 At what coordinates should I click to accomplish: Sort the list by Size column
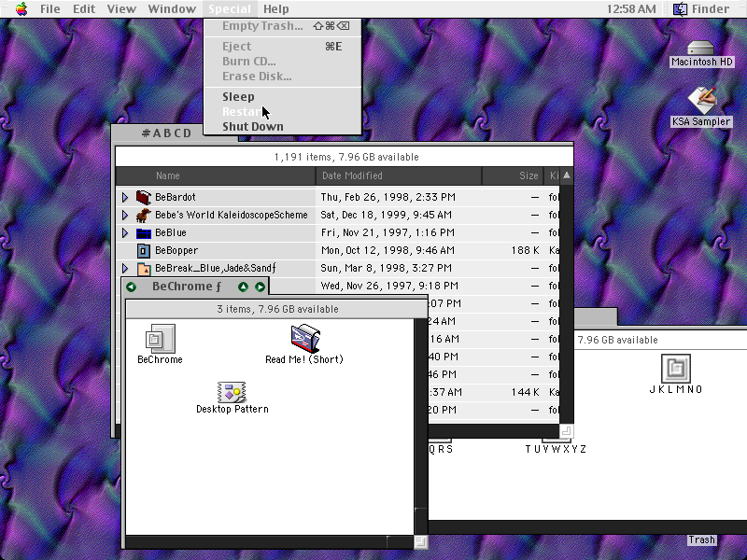513,175
